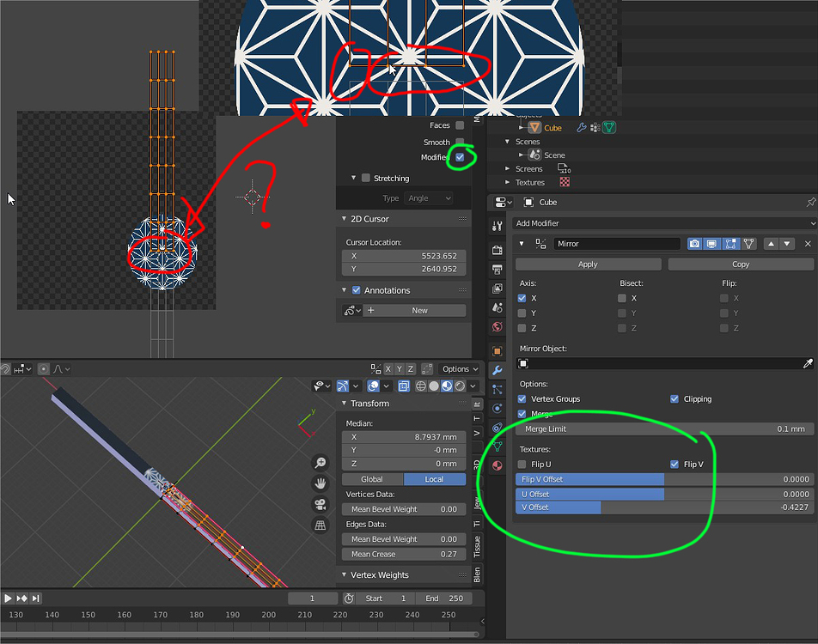Uncheck Mirror Axis X
Screen dimensions: 818x644
pyautogui.click(x=522, y=298)
